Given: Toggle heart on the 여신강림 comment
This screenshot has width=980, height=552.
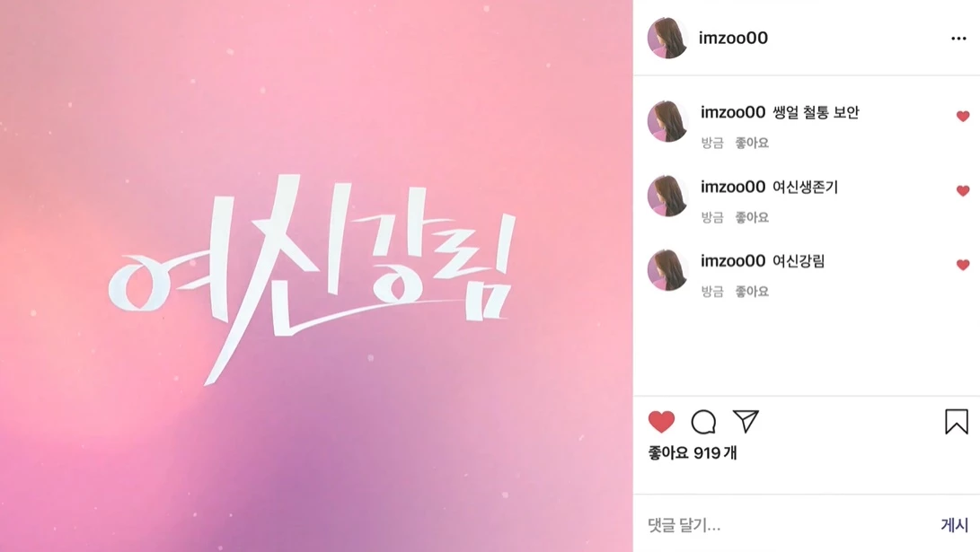Looking at the screenshot, I should [963, 265].
